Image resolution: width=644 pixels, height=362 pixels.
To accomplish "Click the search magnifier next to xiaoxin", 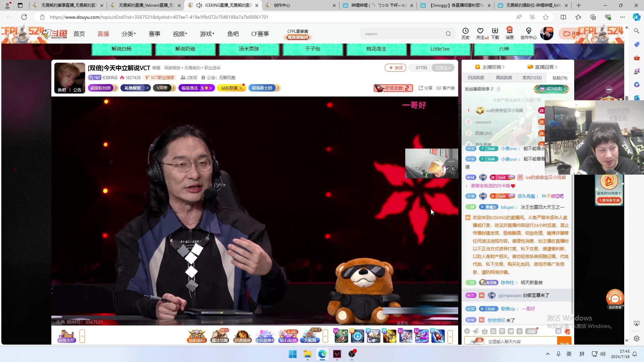I will coord(448,34).
